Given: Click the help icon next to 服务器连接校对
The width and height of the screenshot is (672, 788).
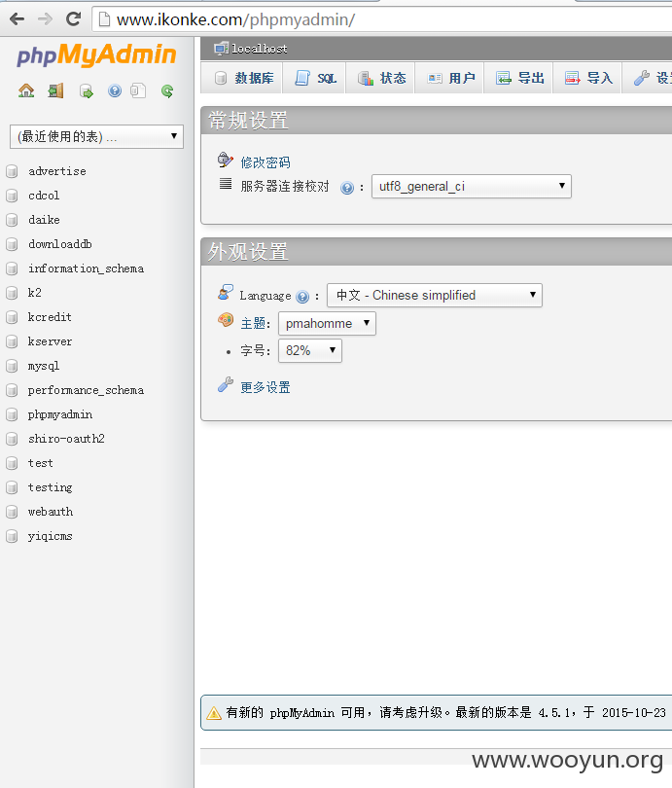Looking at the screenshot, I should tap(347, 188).
